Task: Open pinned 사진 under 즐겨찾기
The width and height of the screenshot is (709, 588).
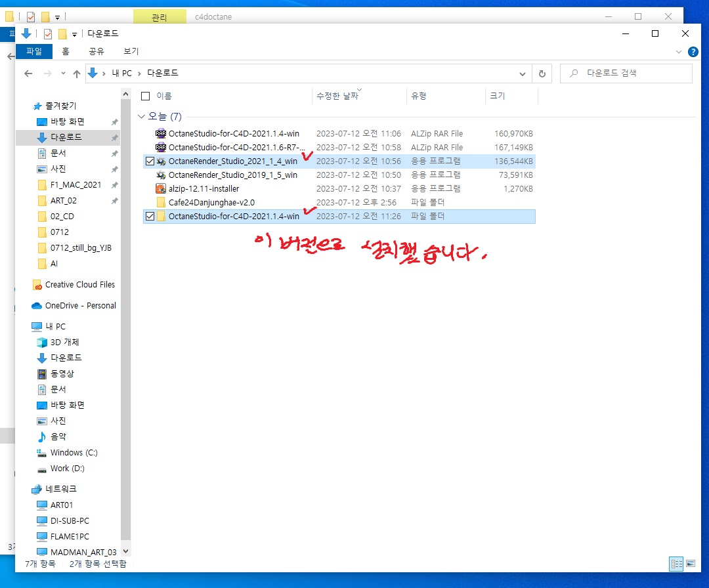Action: (58, 169)
